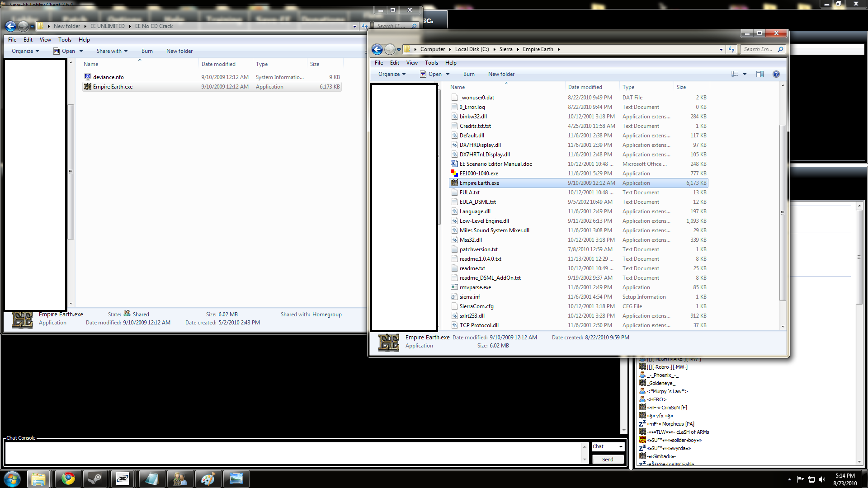This screenshot has width=868, height=488.
Task: Click the refresh icon next to the address bar
Action: click(731, 49)
